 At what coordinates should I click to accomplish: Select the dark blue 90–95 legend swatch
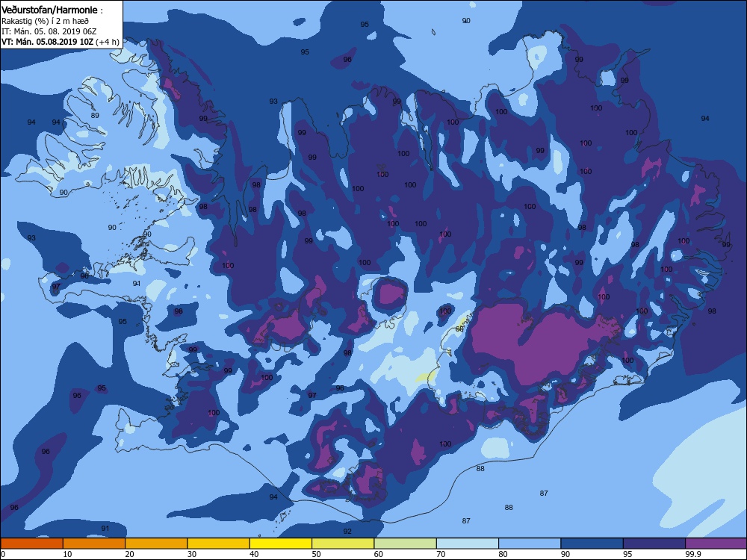point(592,544)
